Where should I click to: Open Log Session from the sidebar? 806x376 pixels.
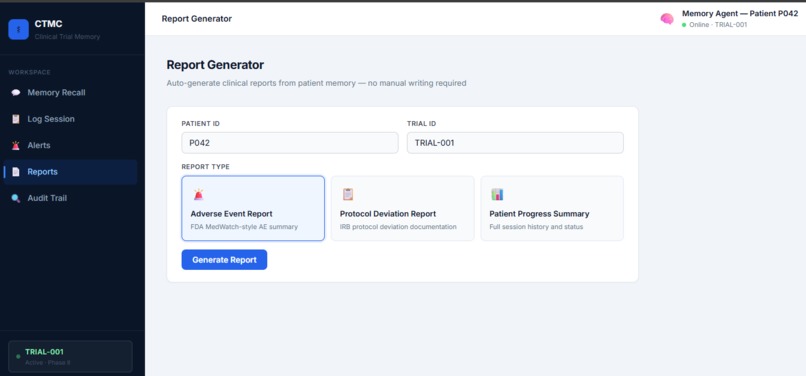point(70,119)
